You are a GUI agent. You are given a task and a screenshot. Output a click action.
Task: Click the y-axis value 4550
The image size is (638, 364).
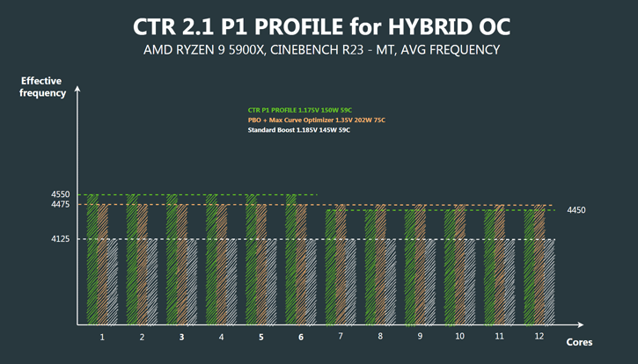coord(60,194)
